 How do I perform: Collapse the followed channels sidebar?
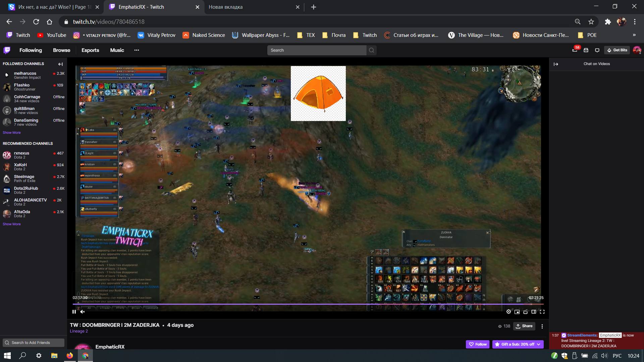(x=60, y=64)
